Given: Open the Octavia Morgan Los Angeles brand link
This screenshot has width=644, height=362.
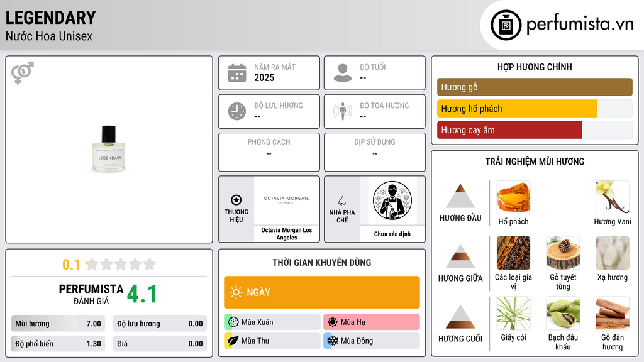Looking at the screenshot, I should tap(287, 234).
